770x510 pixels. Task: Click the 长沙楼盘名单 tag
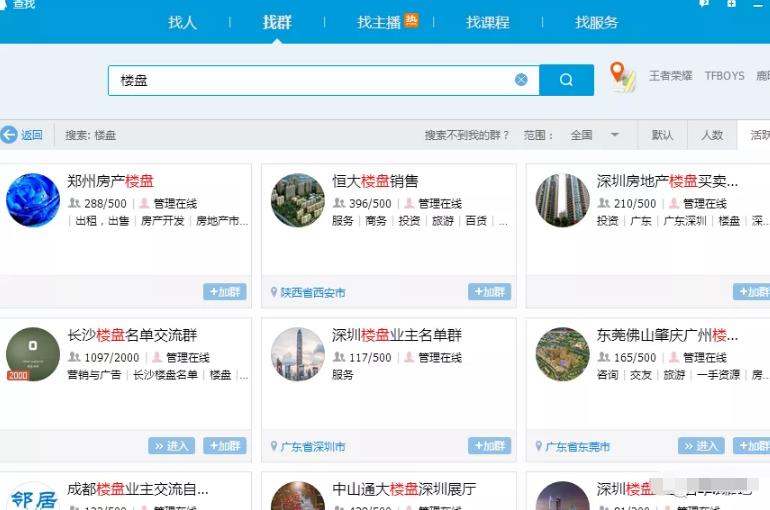click(165, 375)
